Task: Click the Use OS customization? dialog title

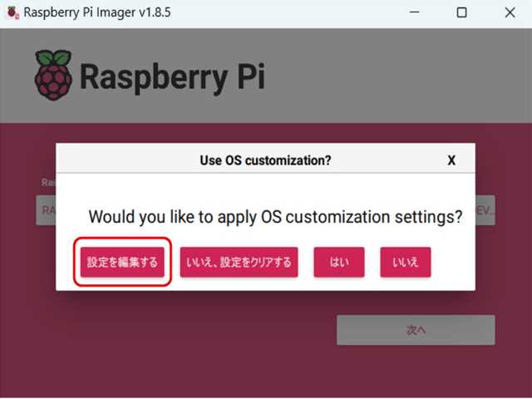Action: pos(265,160)
